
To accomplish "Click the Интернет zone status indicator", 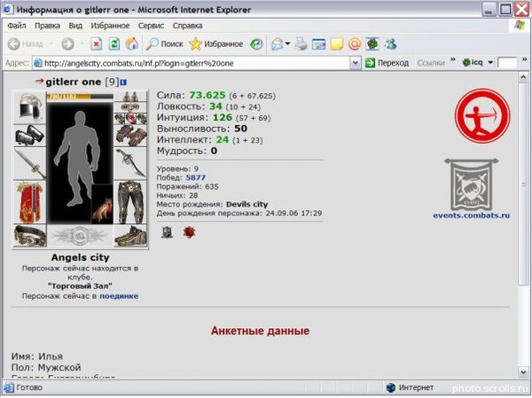I will click(411, 387).
